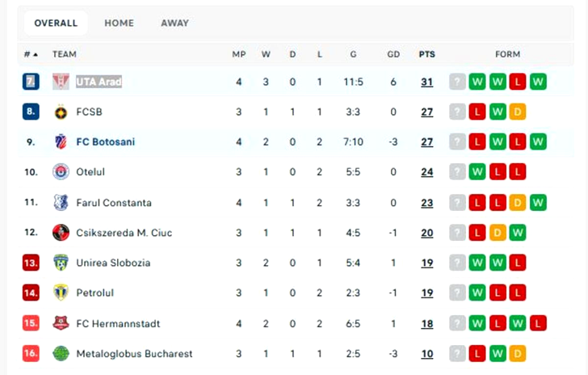
Task: Click the Metaloglobus Bucharest club crest
Action: click(61, 353)
